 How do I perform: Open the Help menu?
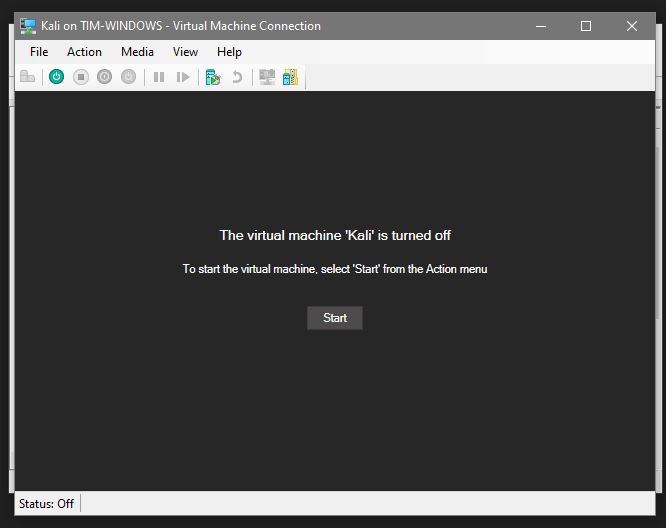pos(229,52)
